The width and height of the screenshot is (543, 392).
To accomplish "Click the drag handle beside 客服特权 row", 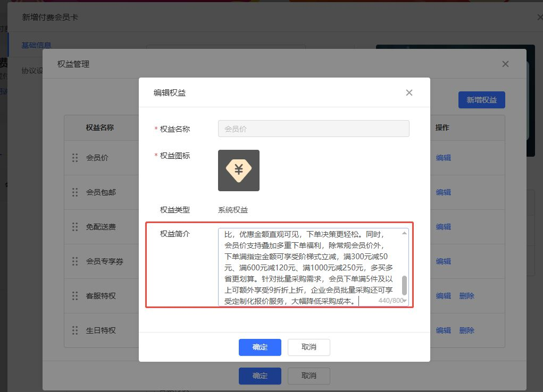I will pyautogui.click(x=75, y=296).
